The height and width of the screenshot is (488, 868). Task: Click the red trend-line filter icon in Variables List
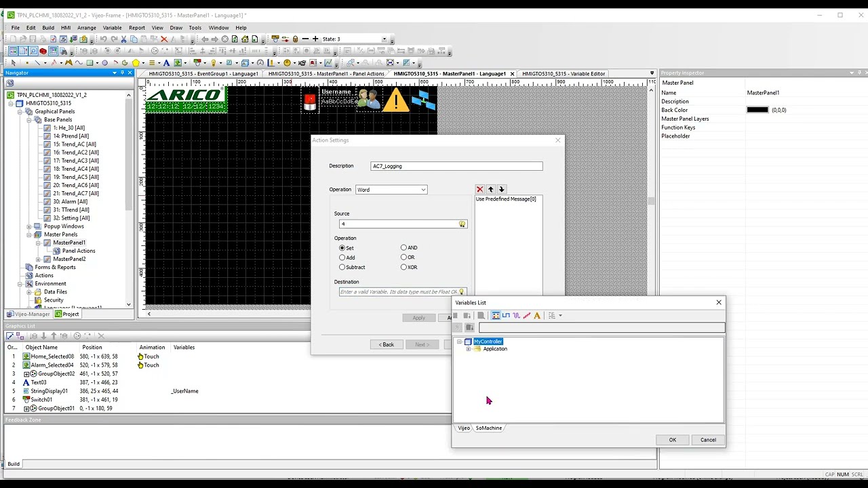(527, 315)
